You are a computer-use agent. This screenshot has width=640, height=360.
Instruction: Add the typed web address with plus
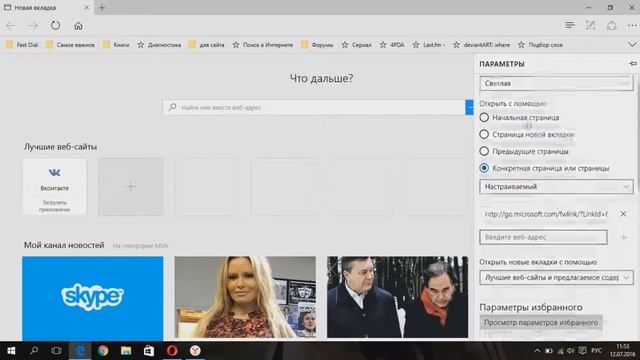[623, 237]
